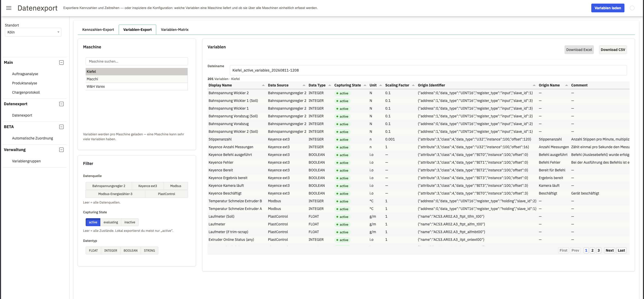Toggle FLOAT data type filter

pyautogui.click(x=93, y=251)
